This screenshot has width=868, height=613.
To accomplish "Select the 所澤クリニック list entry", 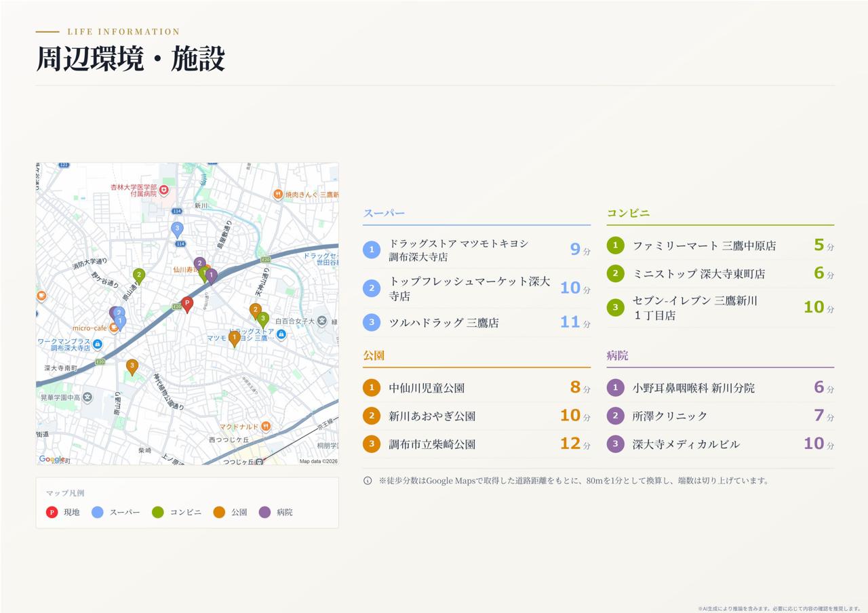I will (720, 416).
